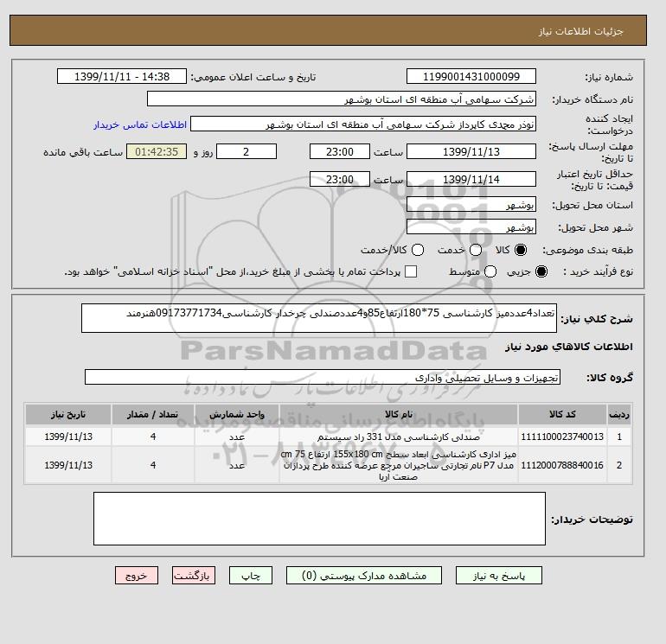Image resolution: width=666 pixels, height=644 pixels.
Task: Click quantity 4 in the صندلی row
Action: (153, 437)
